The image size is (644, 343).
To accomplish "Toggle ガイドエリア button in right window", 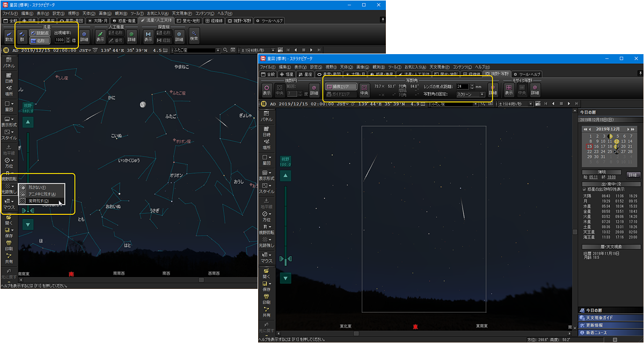I will pyautogui.click(x=341, y=94).
